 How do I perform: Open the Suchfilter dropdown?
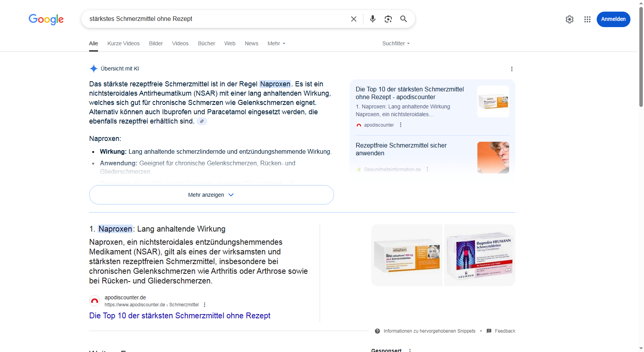(396, 43)
